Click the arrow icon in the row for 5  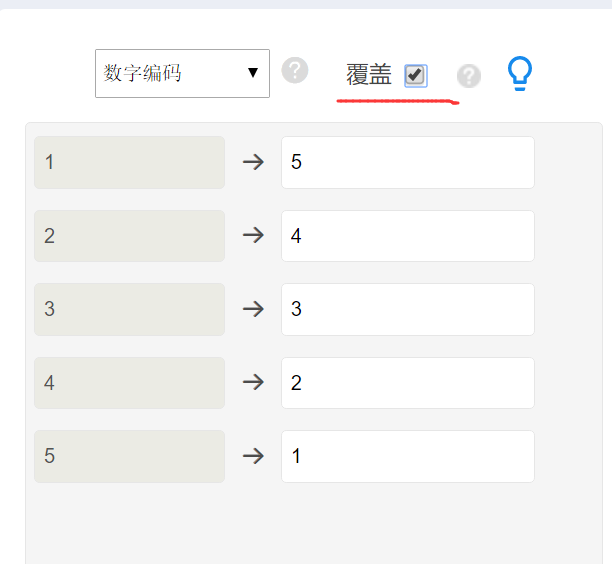click(x=254, y=456)
